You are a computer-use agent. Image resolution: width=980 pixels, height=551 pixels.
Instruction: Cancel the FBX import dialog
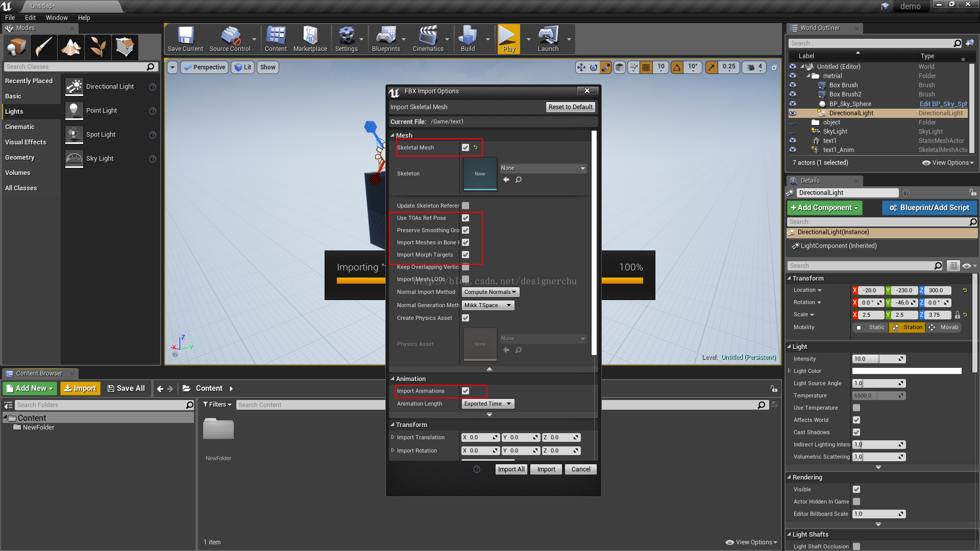pos(581,469)
